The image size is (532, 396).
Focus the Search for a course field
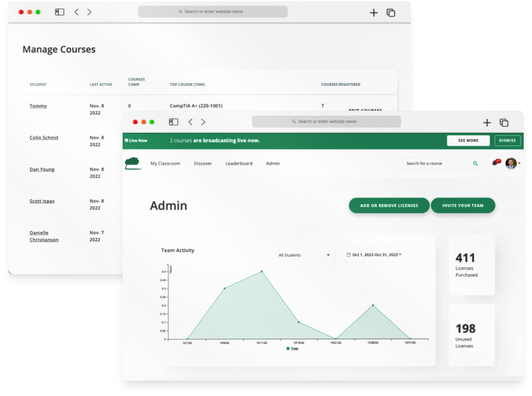(x=435, y=163)
